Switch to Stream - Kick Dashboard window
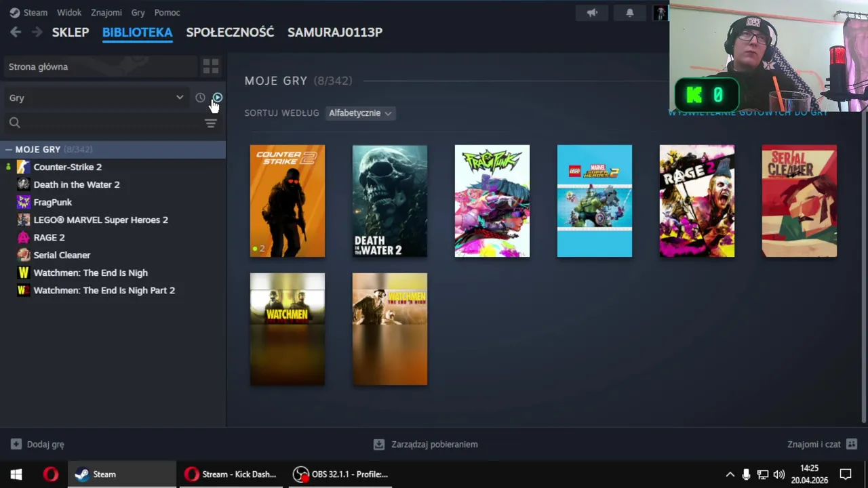868x488 pixels. 231,474
